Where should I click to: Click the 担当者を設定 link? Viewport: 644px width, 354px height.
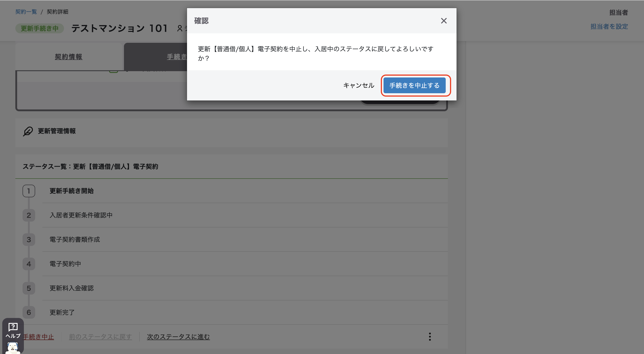pyautogui.click(x=609, y=27)
